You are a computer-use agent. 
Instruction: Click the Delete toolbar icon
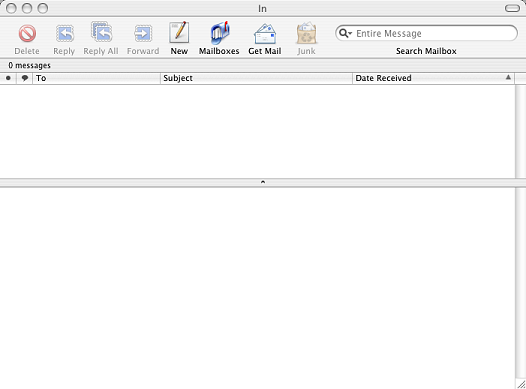tap(27, 34)
